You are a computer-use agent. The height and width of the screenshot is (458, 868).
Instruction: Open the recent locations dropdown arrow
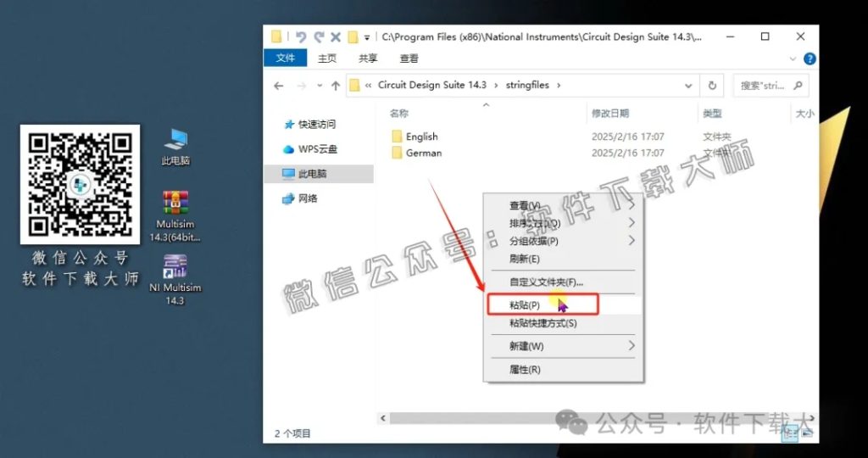coord(320,86)
